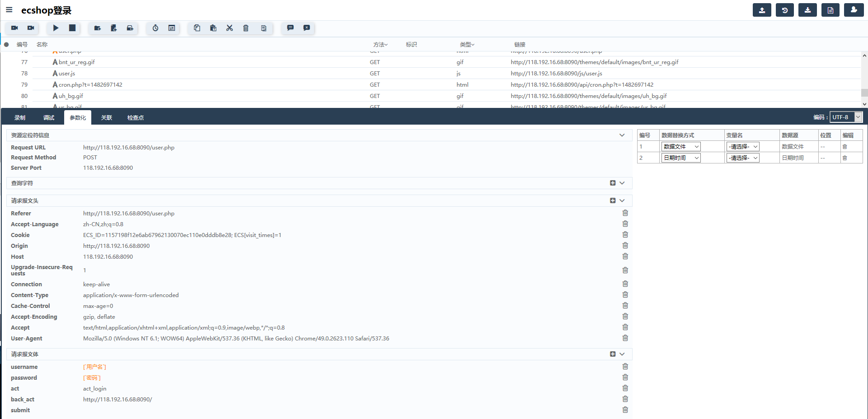Collapse the 资源定位符信息 section
Viewport: 868px width, 419px height.
[622, 135]
